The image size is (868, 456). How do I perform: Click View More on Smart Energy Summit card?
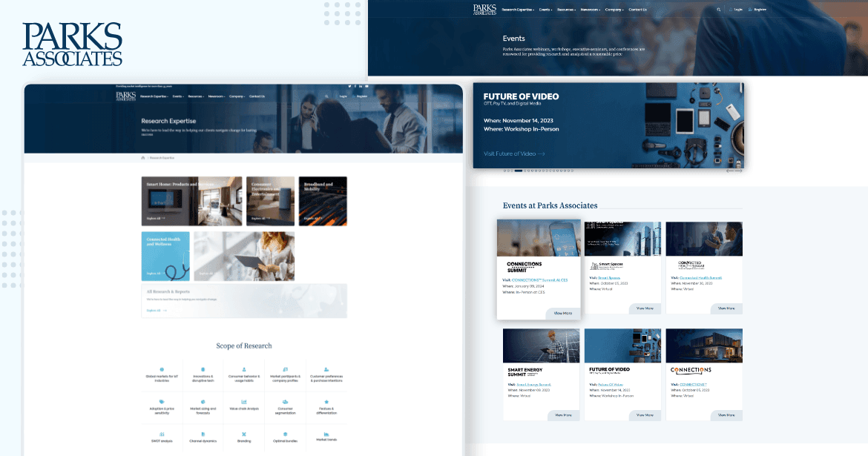[564, 415]
